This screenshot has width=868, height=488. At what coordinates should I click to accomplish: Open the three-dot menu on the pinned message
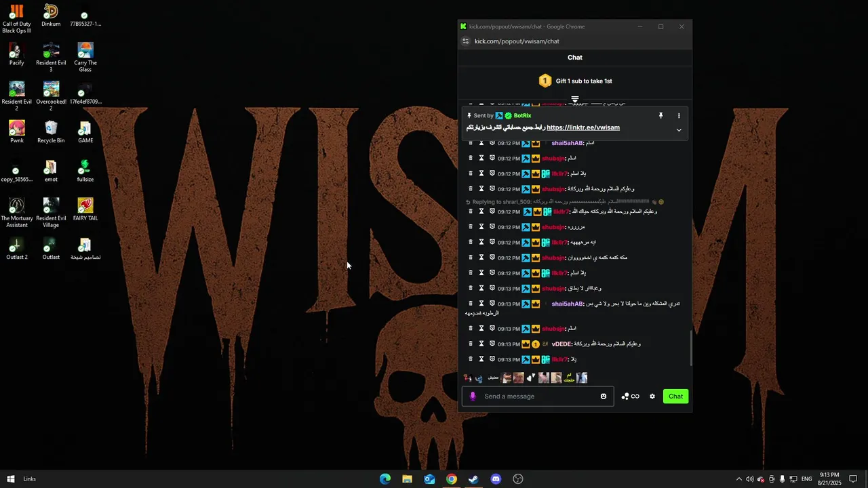click(x=679, y=116)
